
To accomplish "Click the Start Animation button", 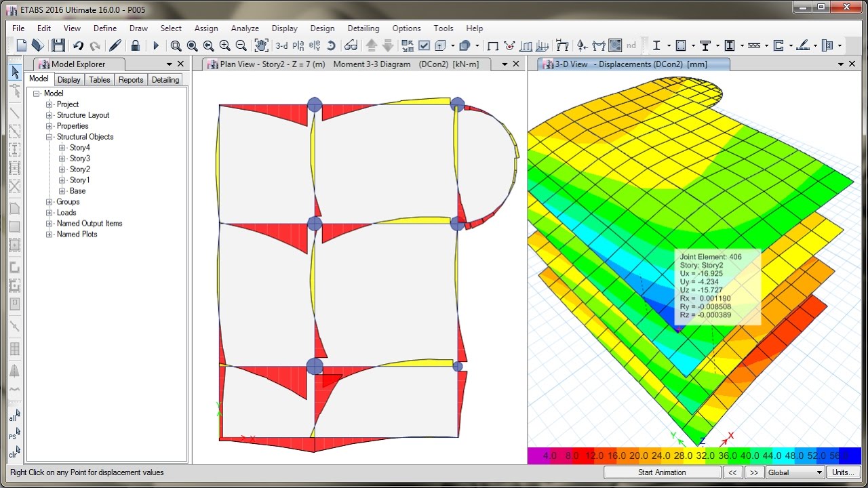I will point(662,472).
